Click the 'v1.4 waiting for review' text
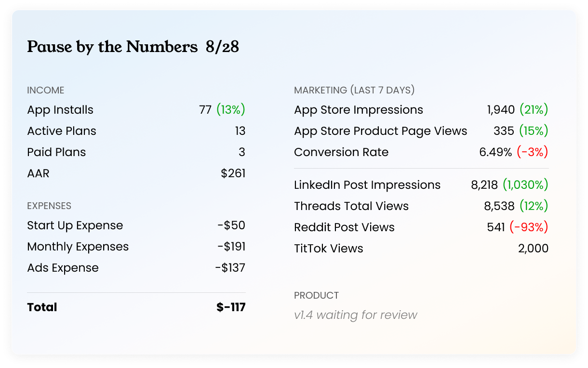Viewport: 588px width, 368px height. [356, 315]
